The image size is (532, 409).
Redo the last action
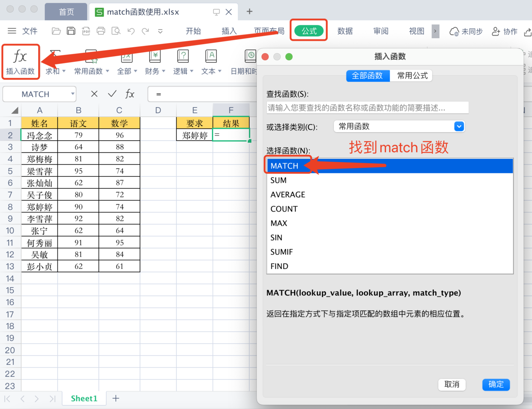(x=145, y=31)
